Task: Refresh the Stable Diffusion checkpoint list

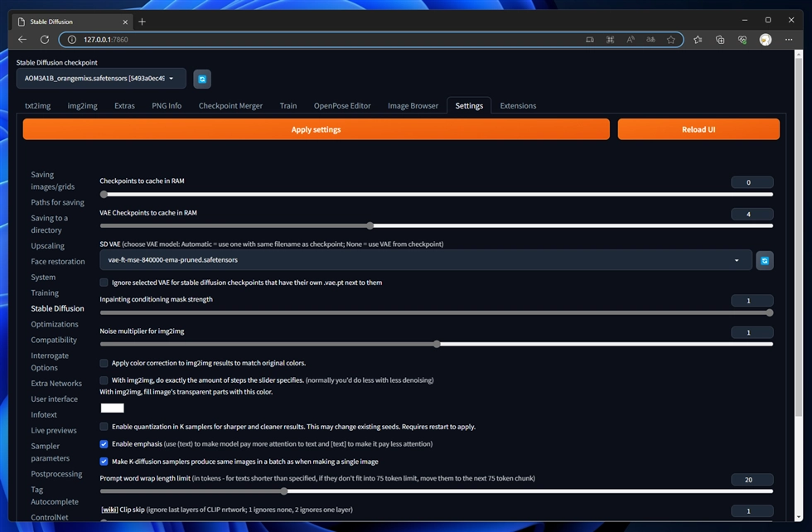Action: click(202, 79)
